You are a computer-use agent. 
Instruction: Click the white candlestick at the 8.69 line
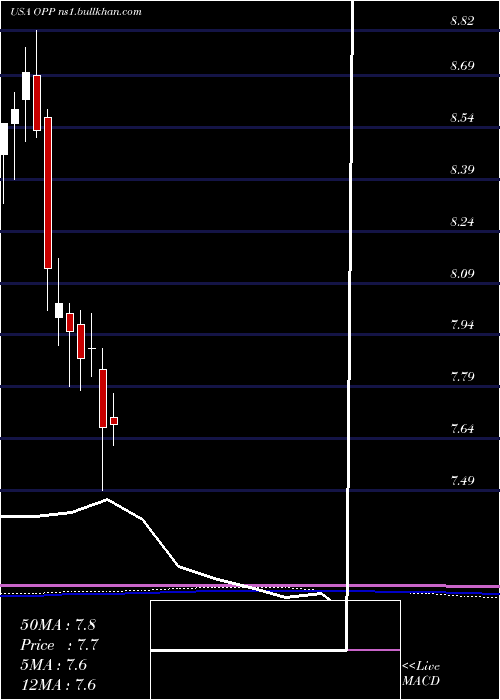point(26,86)
